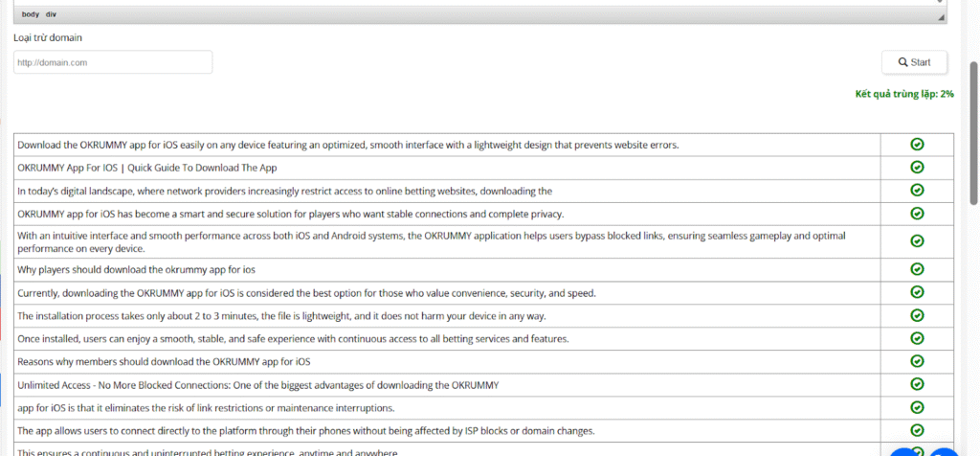Image resolution: width=980 pixels, height=456 pixels.
Task: Click check icon for 'The app allows users' row
Action: (x=916, y=430)
